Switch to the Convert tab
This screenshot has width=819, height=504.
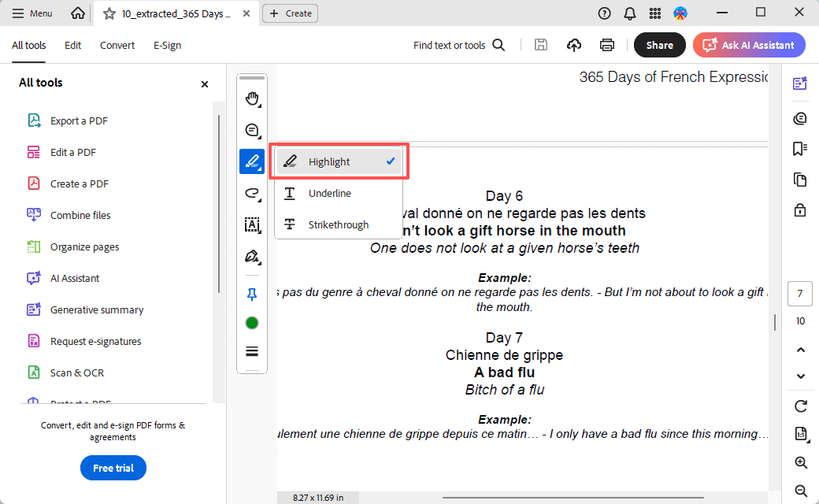pyautogui.click(x=117, y=45)
